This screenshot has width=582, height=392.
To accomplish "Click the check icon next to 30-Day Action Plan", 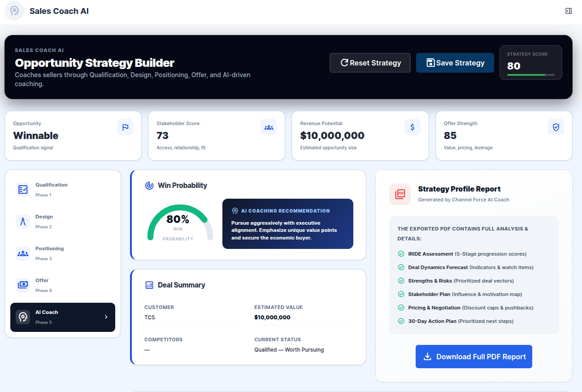I will (x=401, y=321).
